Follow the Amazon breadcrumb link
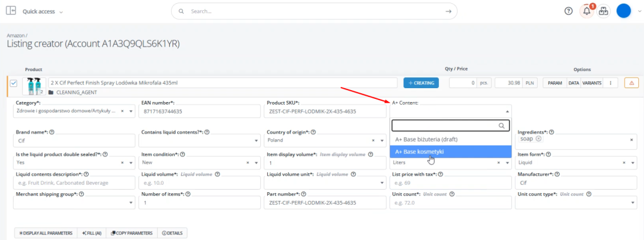The image size is (644, 240). 16,36
